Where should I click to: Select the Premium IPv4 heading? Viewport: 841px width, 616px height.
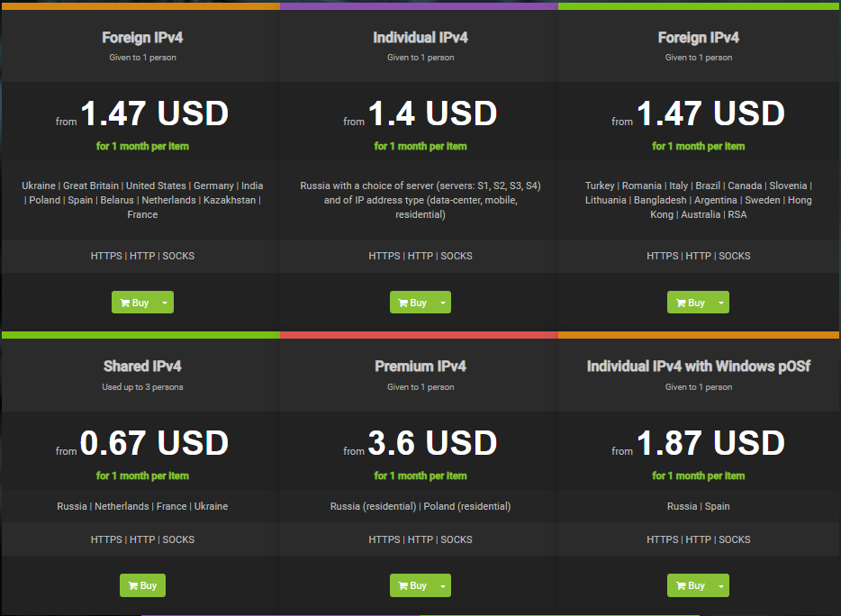click(420, 367)
